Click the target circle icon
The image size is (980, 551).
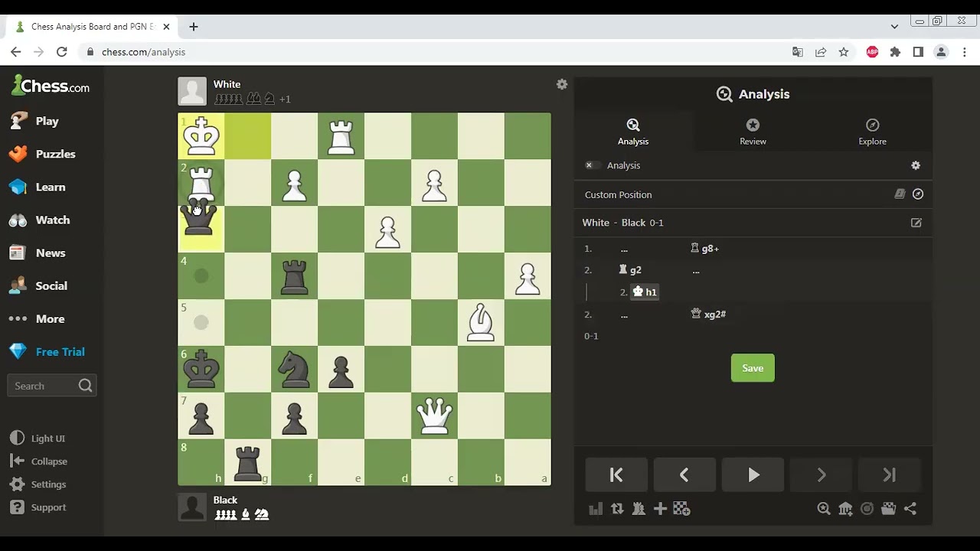[x=867, y=509]
